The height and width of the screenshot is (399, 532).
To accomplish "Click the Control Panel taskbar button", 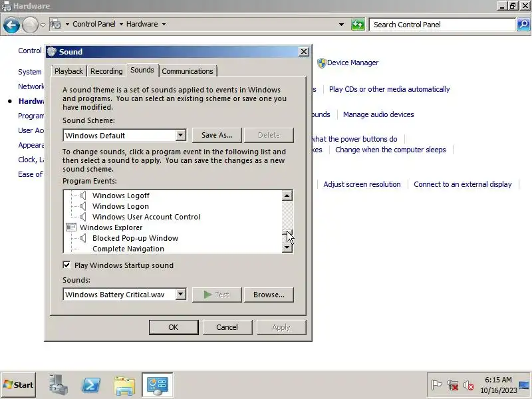I will 158,385.
